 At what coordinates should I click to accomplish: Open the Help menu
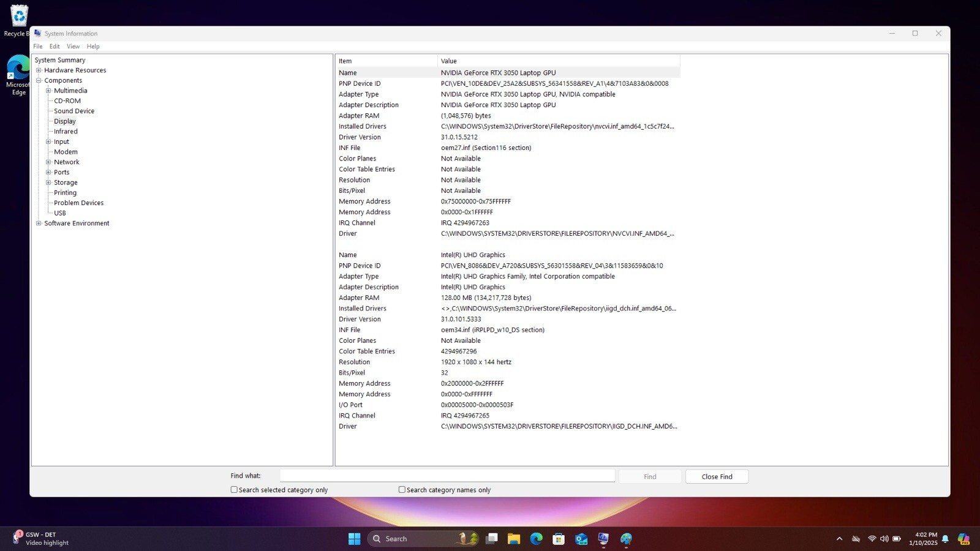tap(93, 47)
